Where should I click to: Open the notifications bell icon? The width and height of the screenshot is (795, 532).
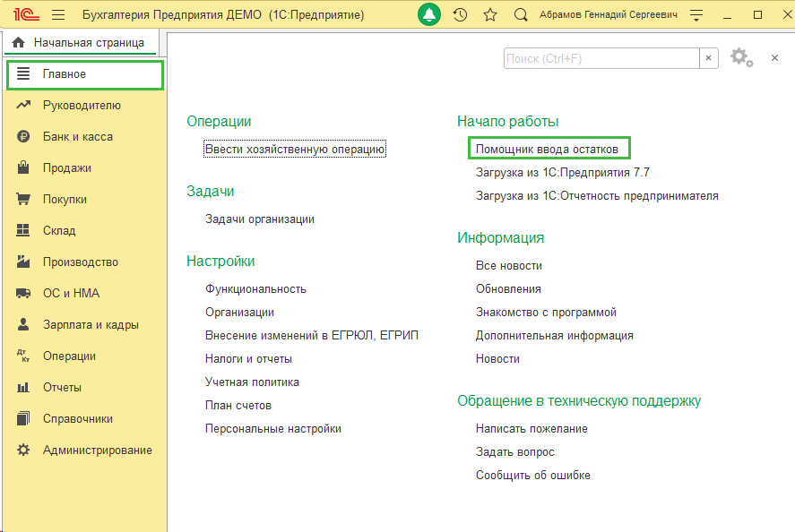tap(429, 14)
